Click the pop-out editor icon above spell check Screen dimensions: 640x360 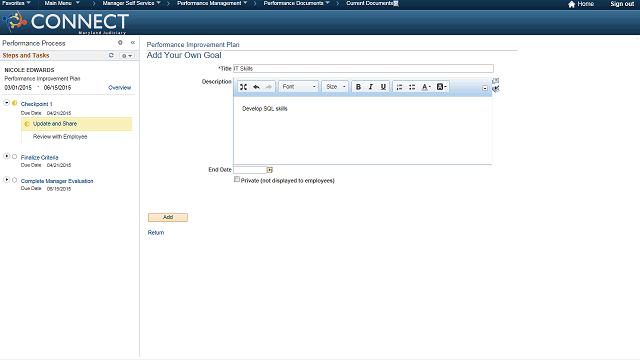pyautogui.click(x=496, y=81)
